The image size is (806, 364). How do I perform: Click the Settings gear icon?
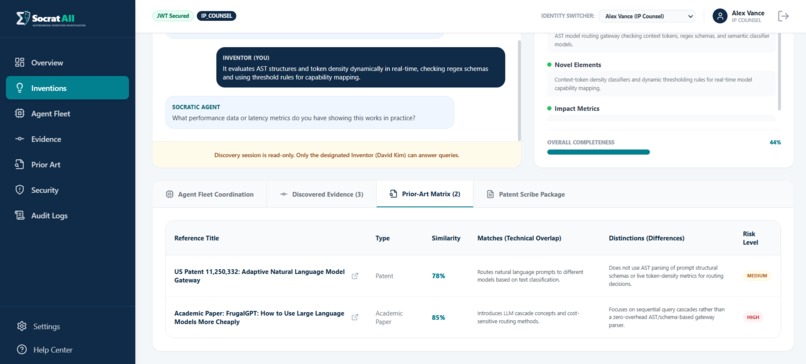(x=22, y=326)
